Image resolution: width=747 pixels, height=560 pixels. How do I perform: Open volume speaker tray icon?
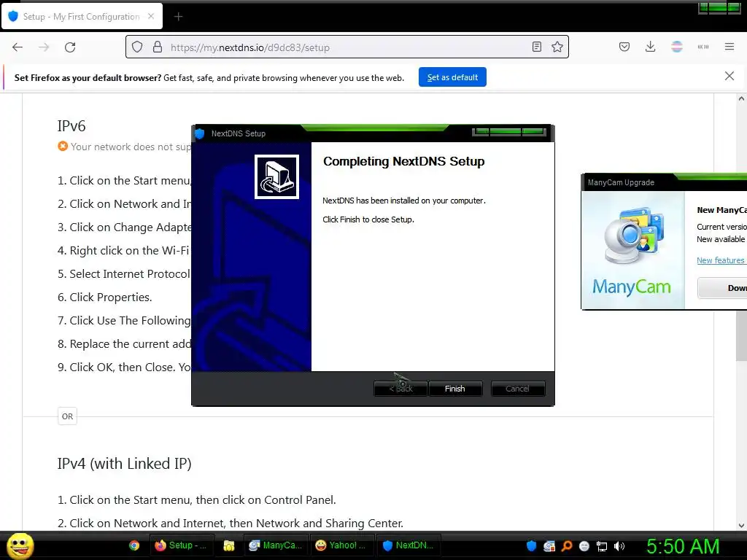619,545
